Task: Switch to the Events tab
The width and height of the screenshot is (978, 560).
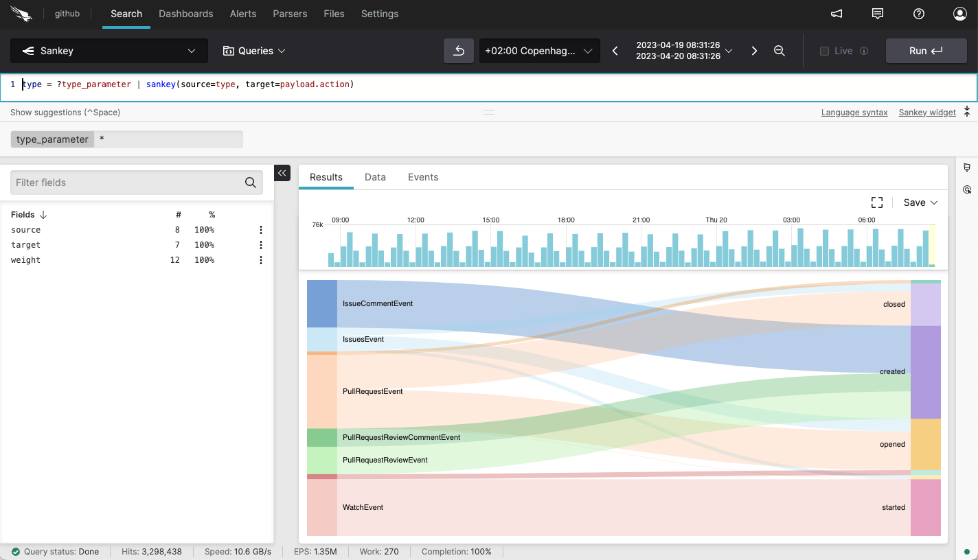Action: pos(422,177)
